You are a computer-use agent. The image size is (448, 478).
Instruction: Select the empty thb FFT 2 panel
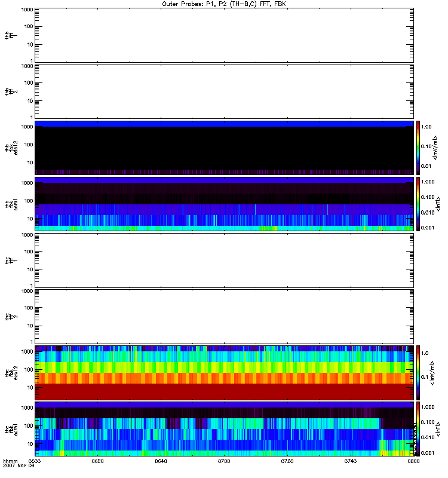(x=224, y=91)
